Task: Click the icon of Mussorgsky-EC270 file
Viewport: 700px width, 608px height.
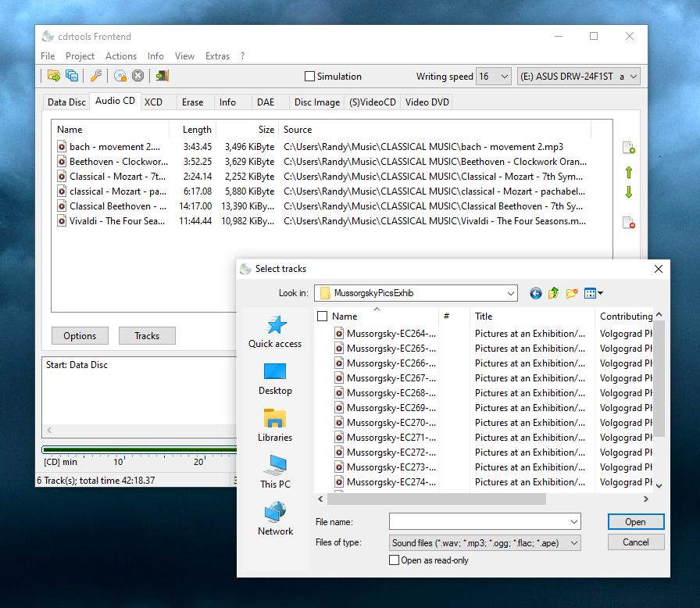Action: [339, 422]
